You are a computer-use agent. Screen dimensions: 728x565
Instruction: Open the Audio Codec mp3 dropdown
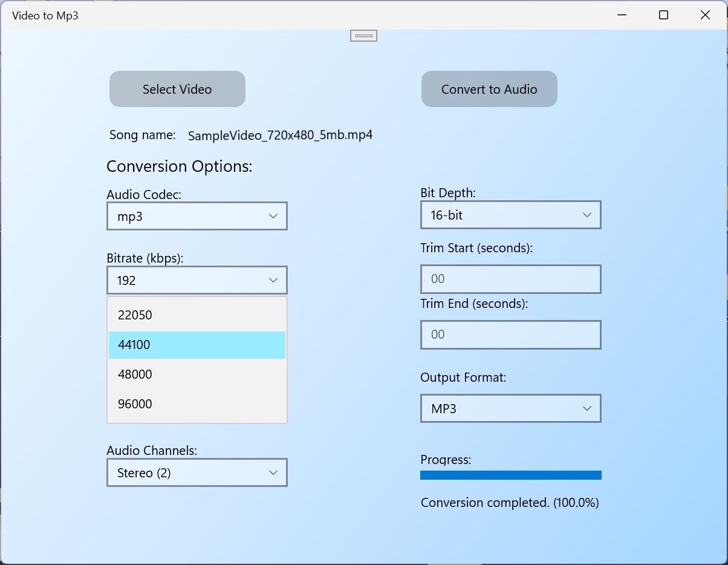(x=197, y=216)
